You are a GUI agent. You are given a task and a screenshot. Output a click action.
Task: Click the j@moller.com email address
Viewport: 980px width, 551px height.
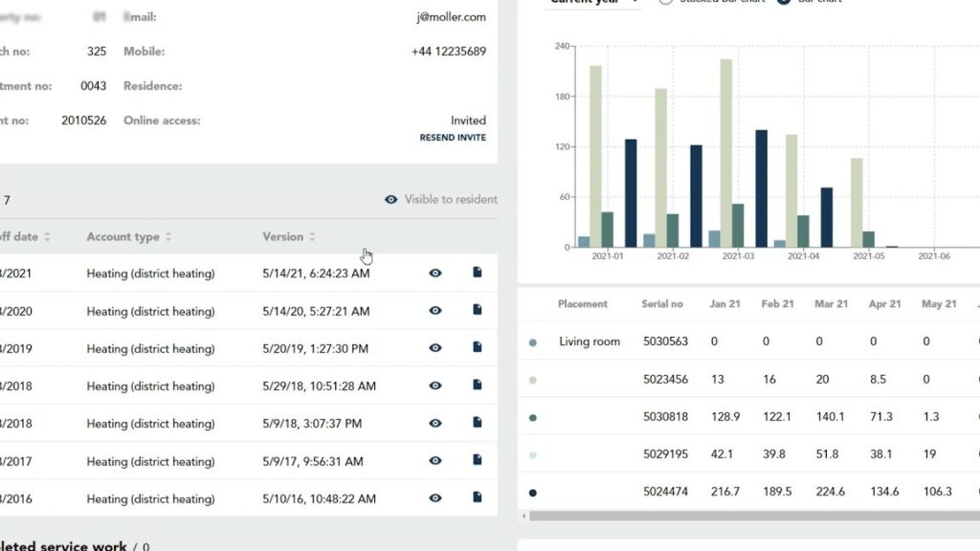point(452,17)
